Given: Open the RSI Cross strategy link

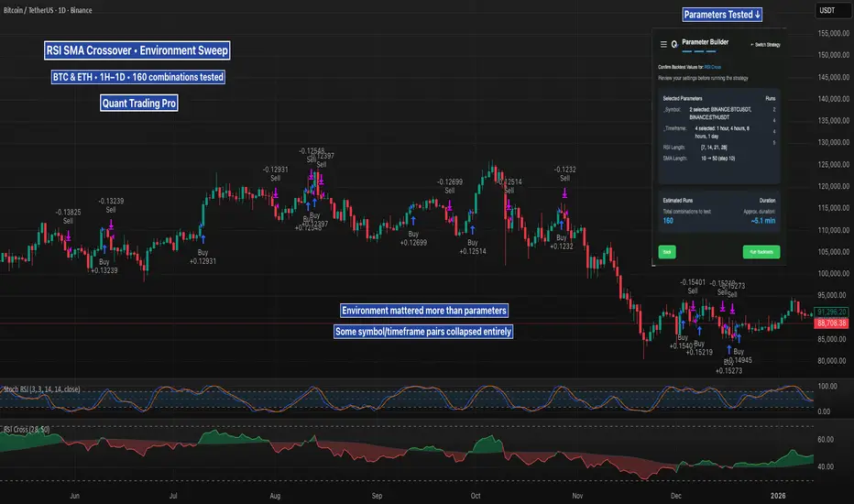Looking at the screenshot, I should coord(712,67).
